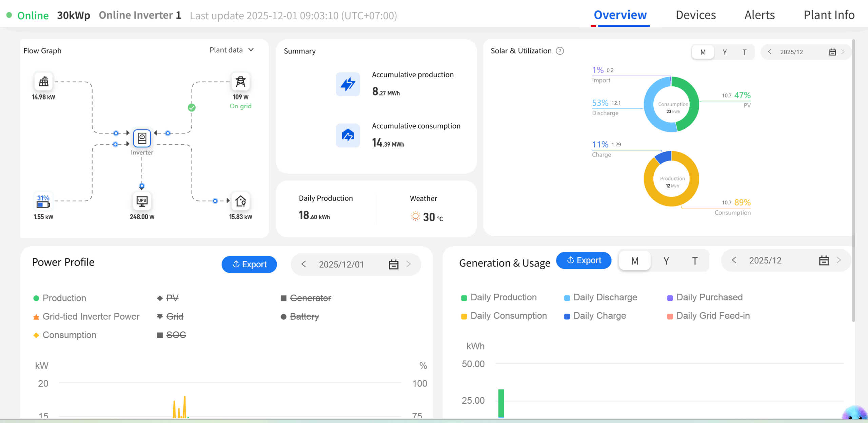Click the home consumption icon
This screenshot has width=868, height=423.
240,201
